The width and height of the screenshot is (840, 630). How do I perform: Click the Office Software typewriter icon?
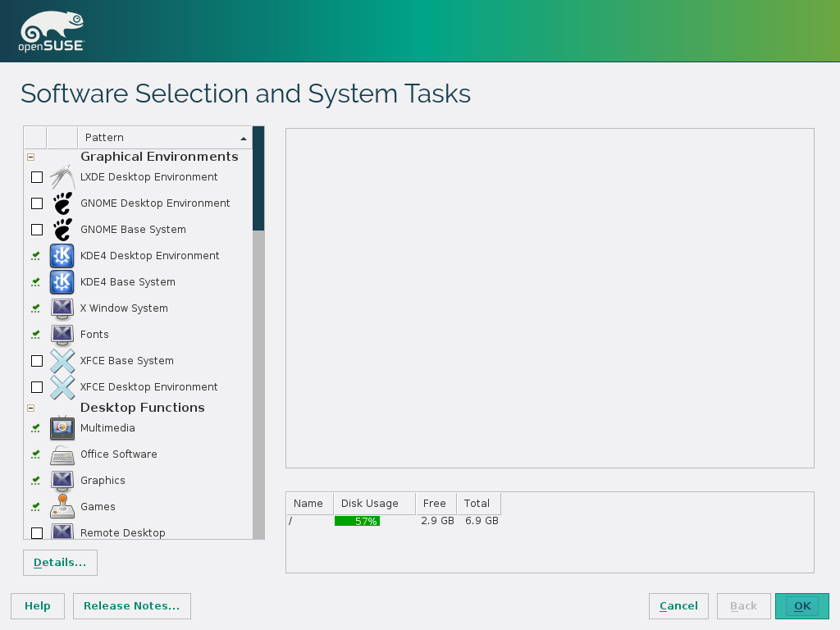click(62, 454)
